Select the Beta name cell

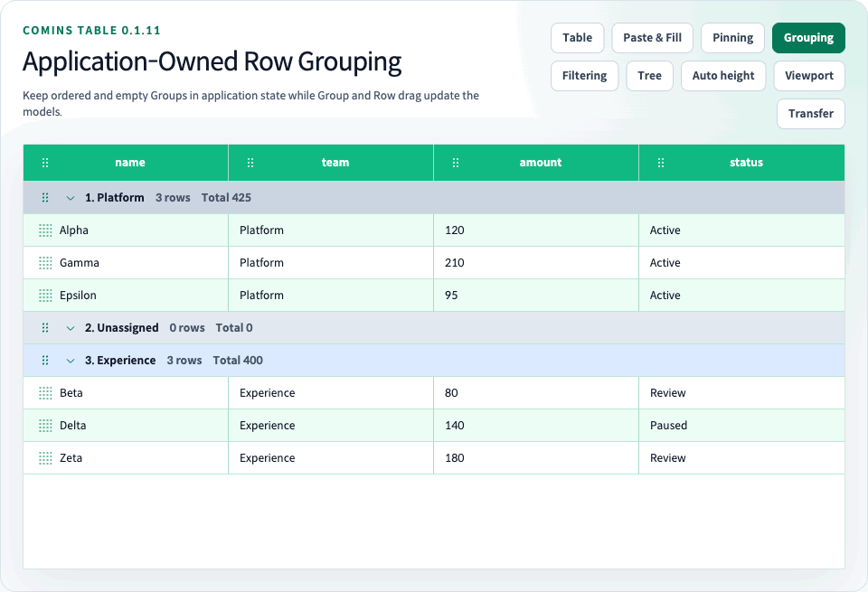pos(126,393)
